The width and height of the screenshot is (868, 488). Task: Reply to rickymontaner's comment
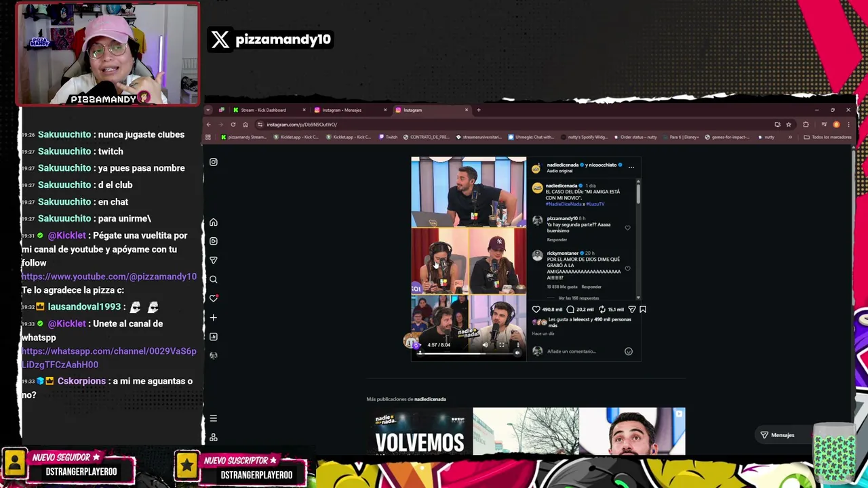pos(591,287)
